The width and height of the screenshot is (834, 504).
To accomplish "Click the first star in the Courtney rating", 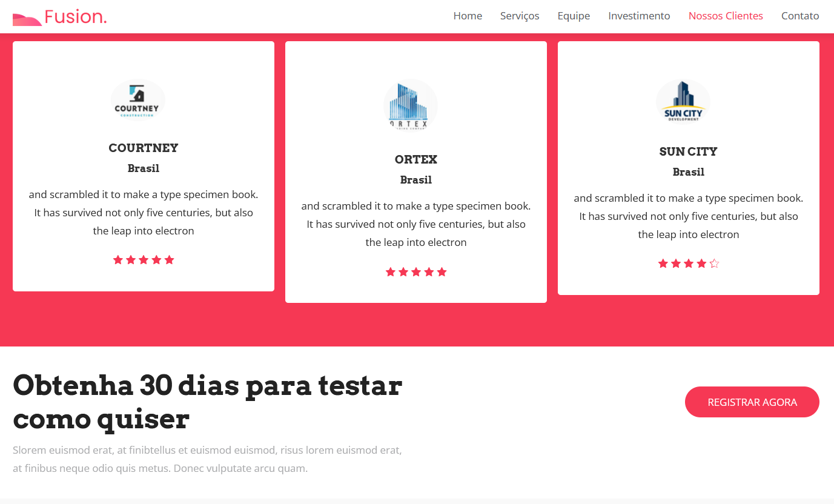I will 118,260.
